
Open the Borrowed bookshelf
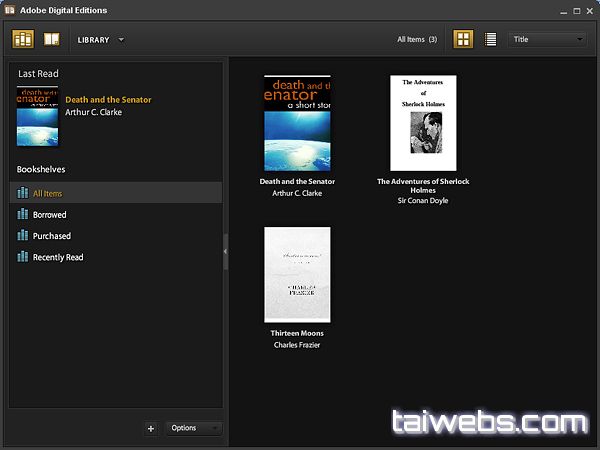coord(50,215)
